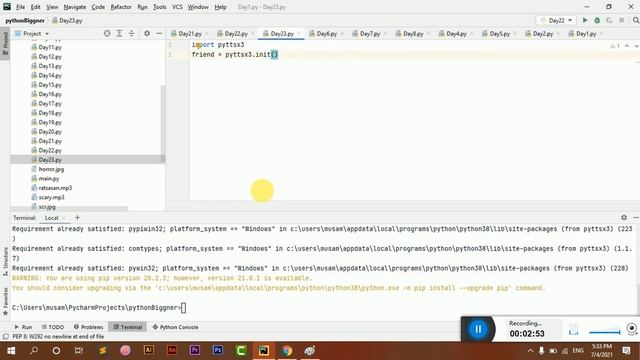640x360 pixels.
Task: Select ratsasan.mp3 in the project tree
Action: click(55, 188)
